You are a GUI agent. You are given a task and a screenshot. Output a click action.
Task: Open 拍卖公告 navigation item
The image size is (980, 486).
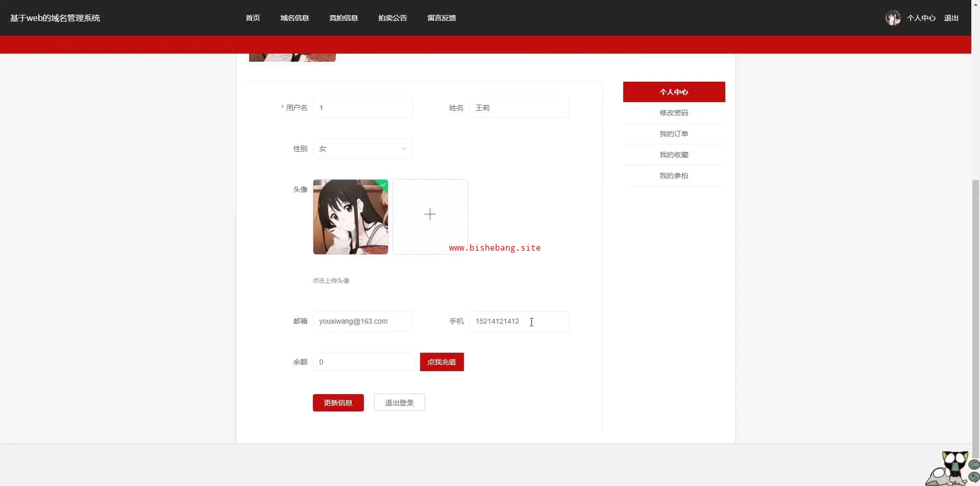point(393,18)
